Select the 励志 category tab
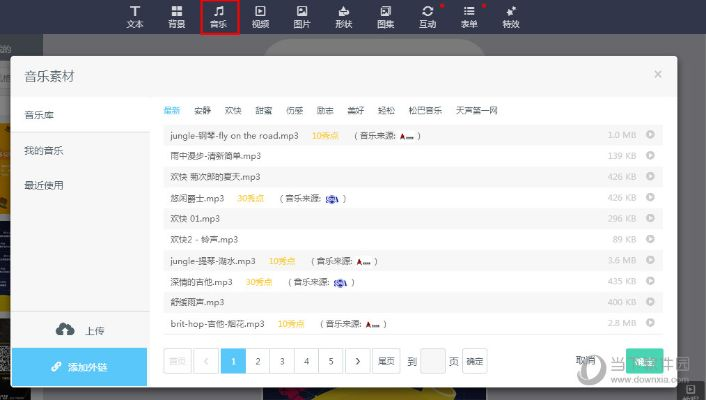The image size is (706, 400). (325, 110)
